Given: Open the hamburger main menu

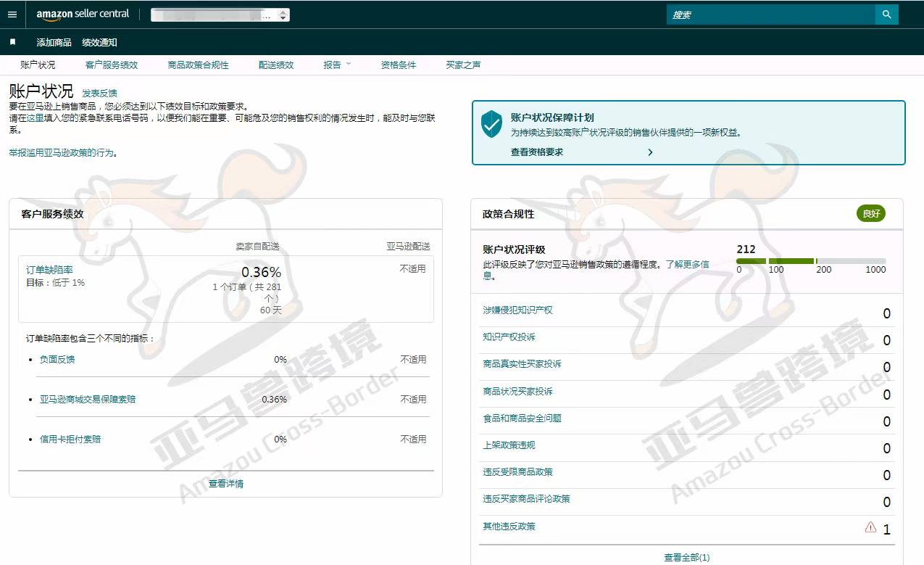Looking at the screenshot, I should click(12, 15).
